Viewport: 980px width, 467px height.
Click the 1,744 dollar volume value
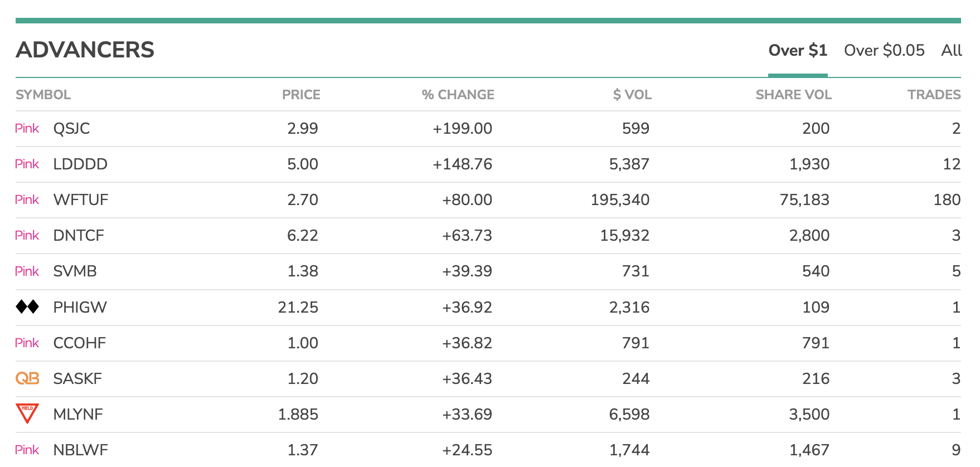629,450
